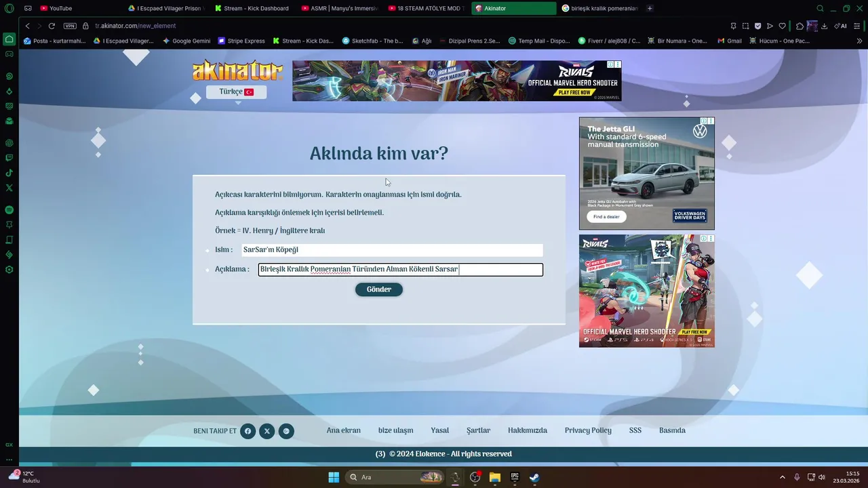Open ChatGPT in the Opera sidebar
This screenshot has height=488, width=868.
pyautogui.click(x=9, y=143)
